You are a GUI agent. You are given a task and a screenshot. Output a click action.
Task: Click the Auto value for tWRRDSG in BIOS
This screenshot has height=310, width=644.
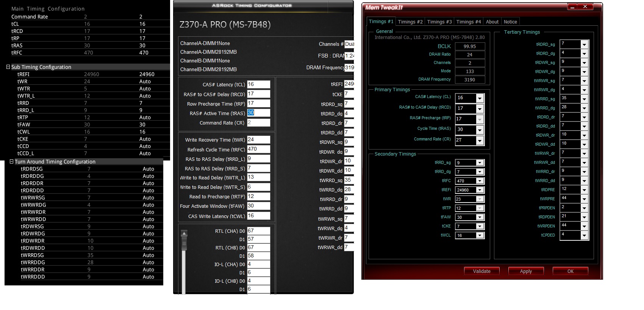click(148, 255)
